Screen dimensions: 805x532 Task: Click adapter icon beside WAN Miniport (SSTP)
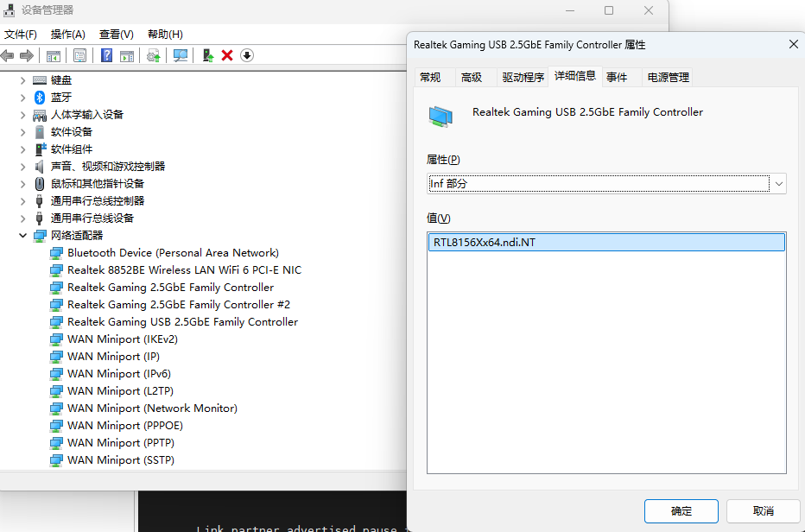(x=56, y=460)
